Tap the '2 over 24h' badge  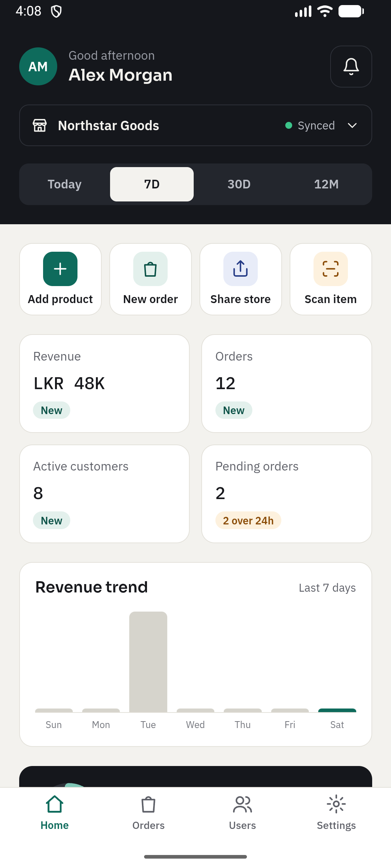(x=248, y=520)
